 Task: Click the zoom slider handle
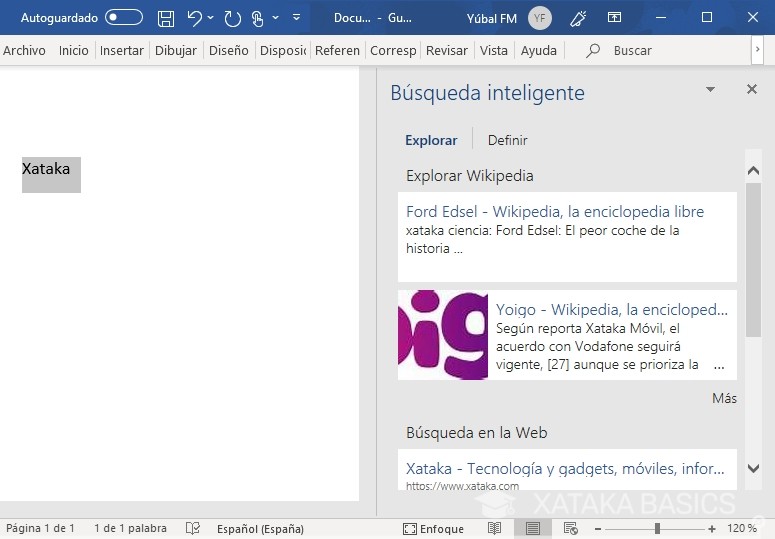point(657,528)
